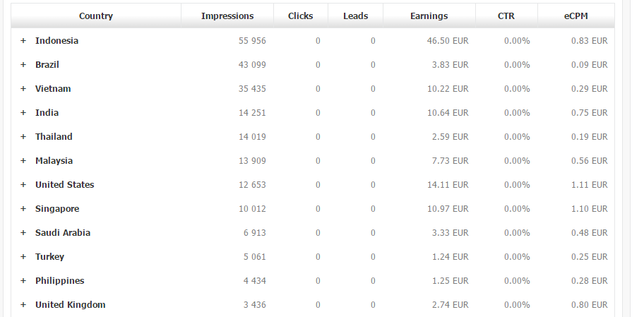
Task: Sort by eCPM column header
Action: 576,16
